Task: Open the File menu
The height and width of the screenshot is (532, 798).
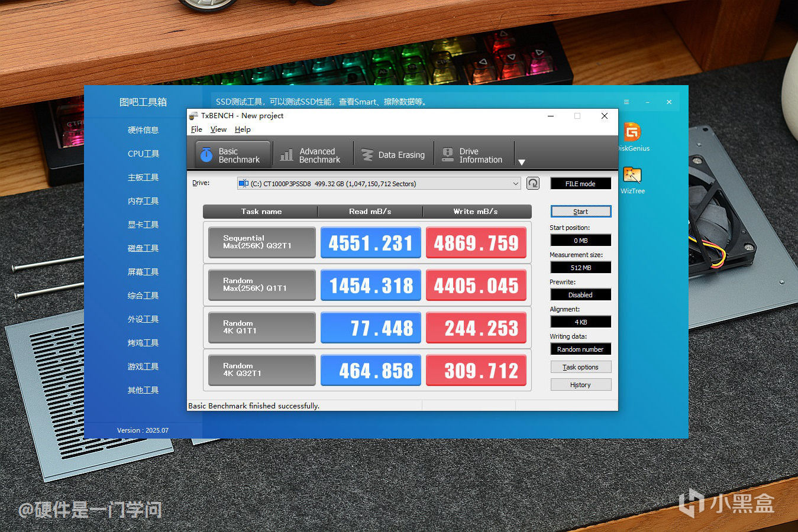Action: coord(196,129)
